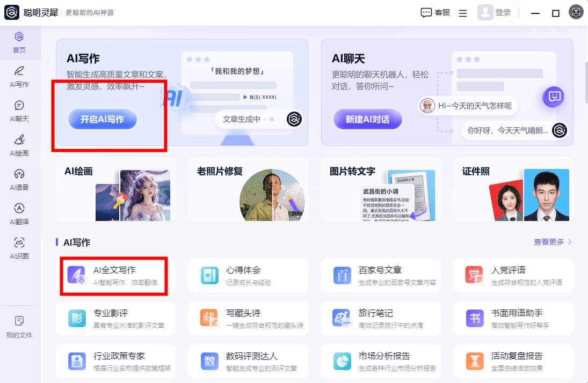Choose the 写藏头诗 writing template
Viewport: 588px width, 383px height.
tap(248, 318)
